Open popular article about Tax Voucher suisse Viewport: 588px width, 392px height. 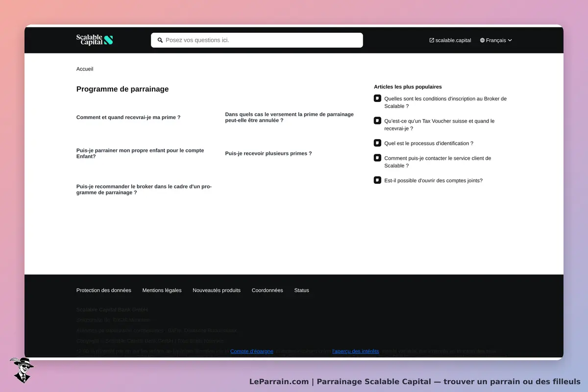tap(440, 124)
